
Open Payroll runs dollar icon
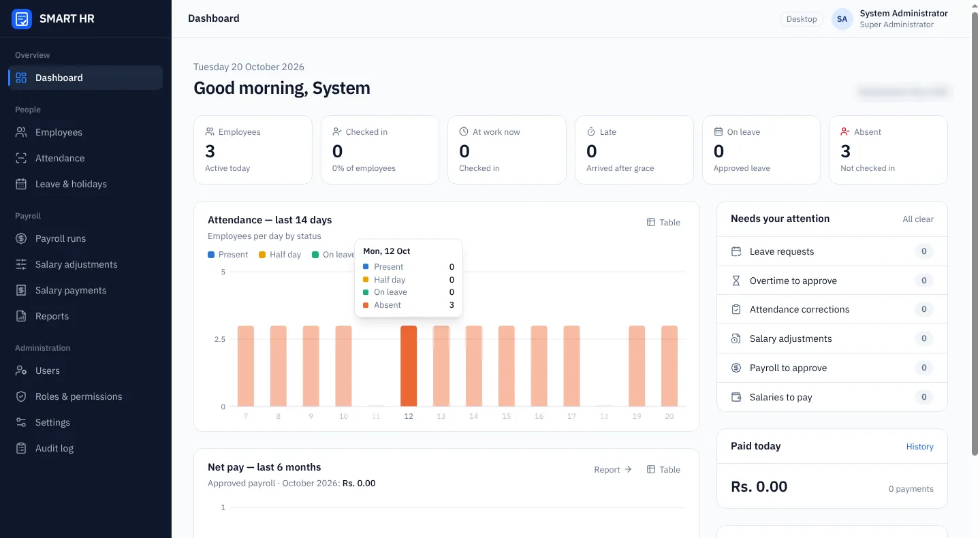[x=21, y=238]
